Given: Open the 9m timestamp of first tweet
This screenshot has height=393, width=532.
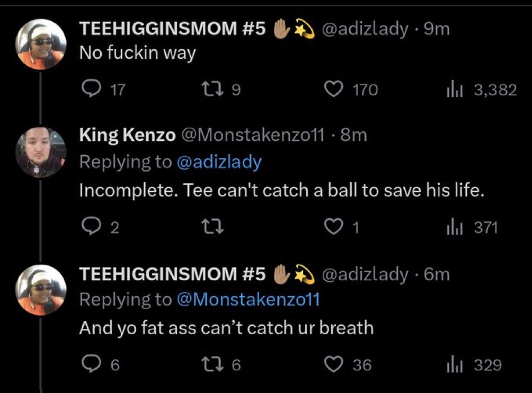Looking at the screenshot, I should point(437,29).
